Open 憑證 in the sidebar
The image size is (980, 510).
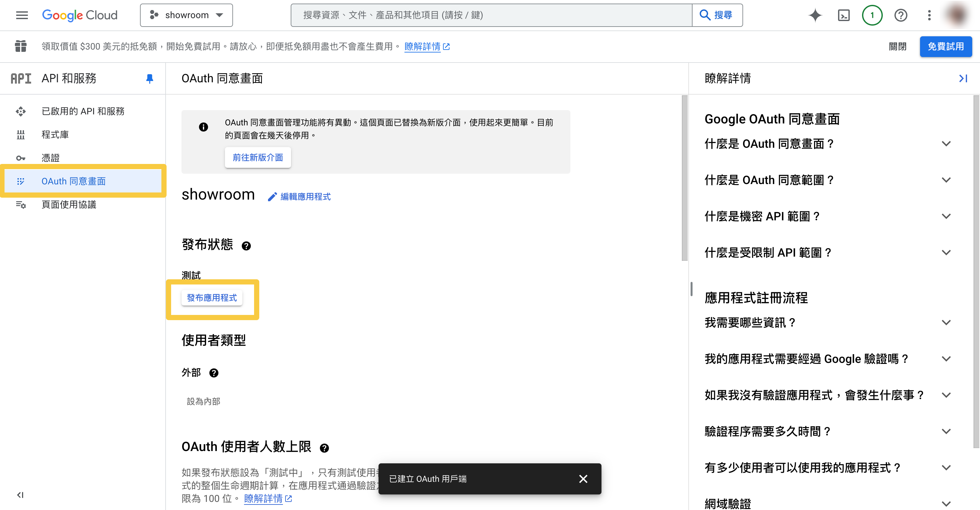[x=83, y=158]
